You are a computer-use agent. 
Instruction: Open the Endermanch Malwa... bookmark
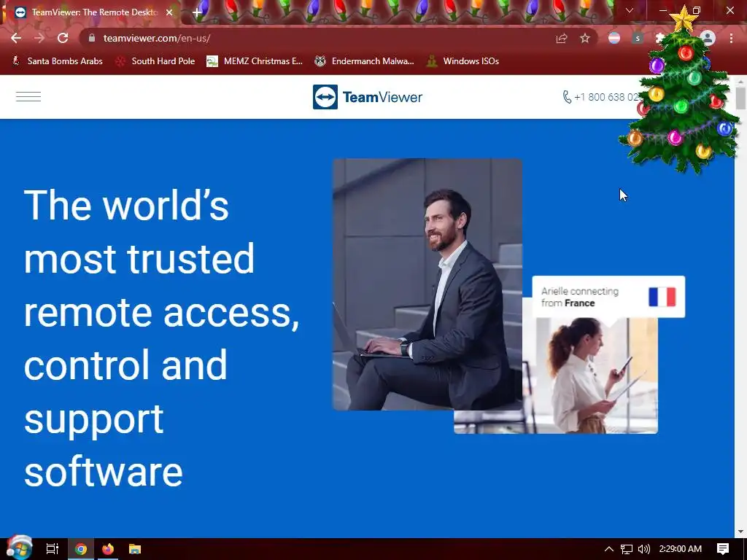click(365, 61)
